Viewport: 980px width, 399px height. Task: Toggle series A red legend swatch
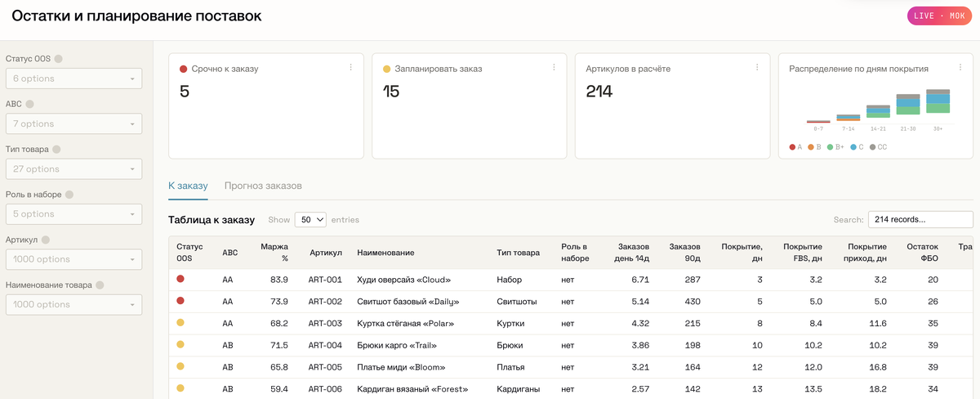coord(793,147)
